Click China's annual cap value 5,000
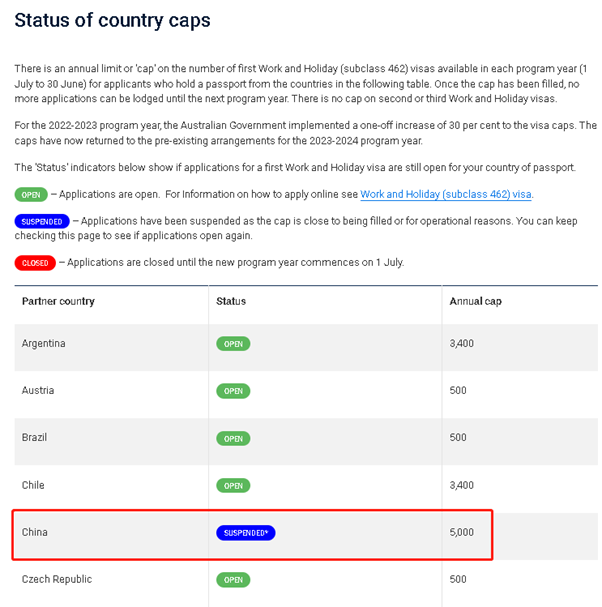The height and width of the screenshot is (607, 602). (461, 532)
